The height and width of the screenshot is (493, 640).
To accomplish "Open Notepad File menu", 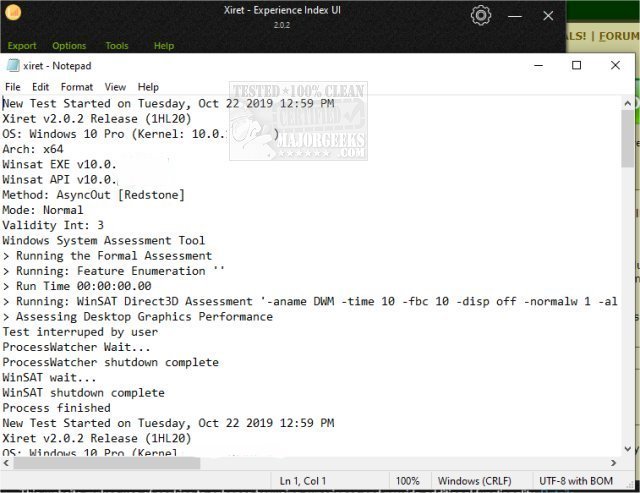I will point(13,87).
